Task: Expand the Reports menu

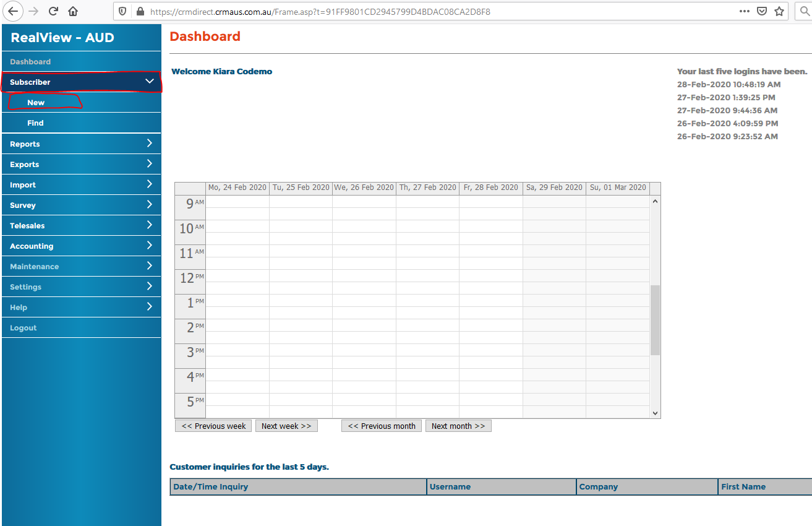Action: (81, 144)
